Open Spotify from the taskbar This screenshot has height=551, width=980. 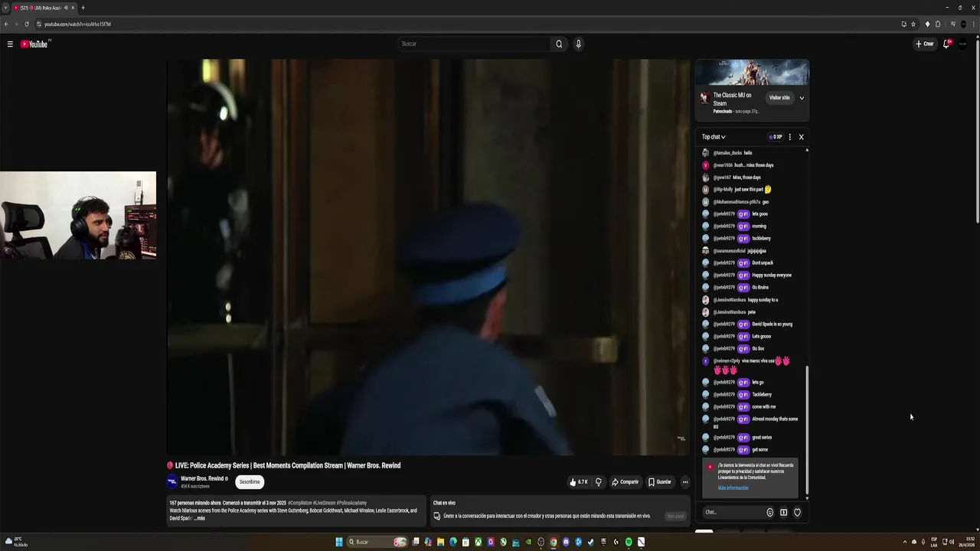pos(629,542)
